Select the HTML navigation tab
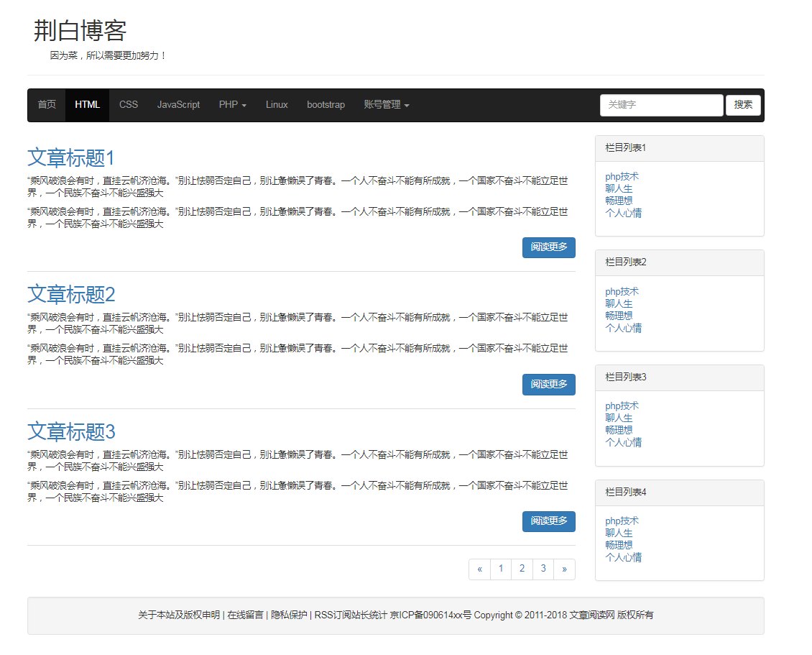This screenshot has height=655, width=812. click(x=88, y=105)
